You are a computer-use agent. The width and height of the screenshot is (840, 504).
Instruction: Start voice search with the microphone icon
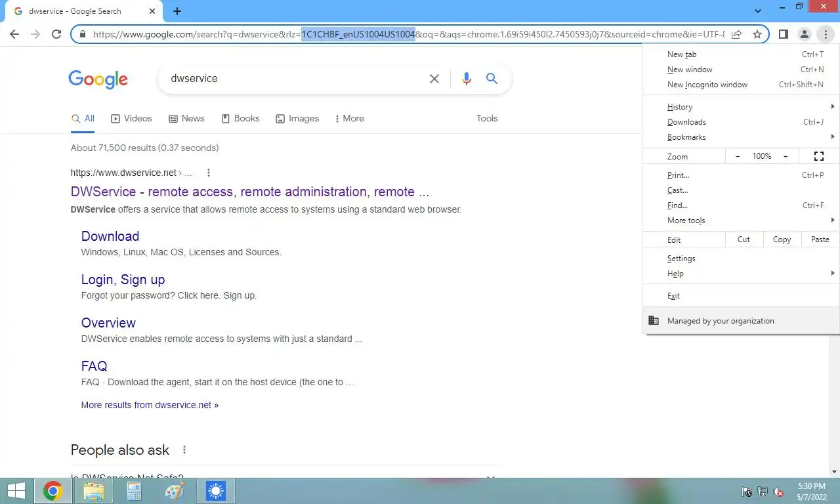(x=467, y=79)
